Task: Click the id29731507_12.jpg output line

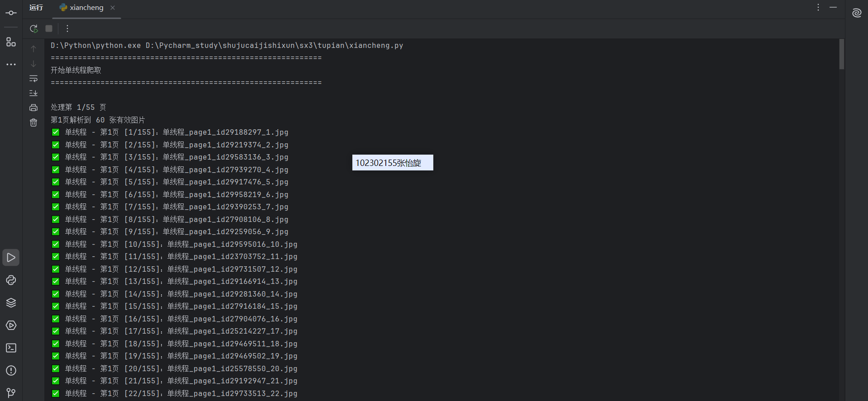Action: 175,269
